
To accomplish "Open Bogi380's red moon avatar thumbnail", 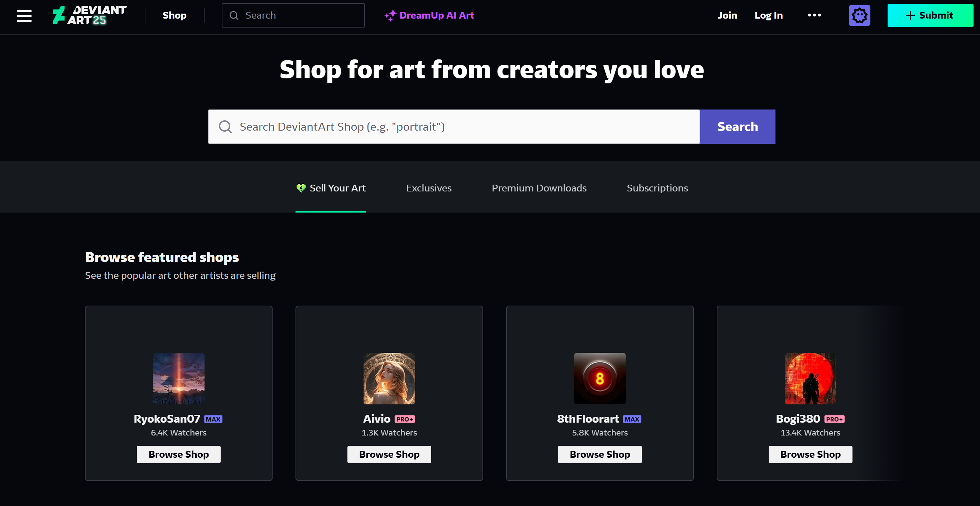I will tap(810, 378).
